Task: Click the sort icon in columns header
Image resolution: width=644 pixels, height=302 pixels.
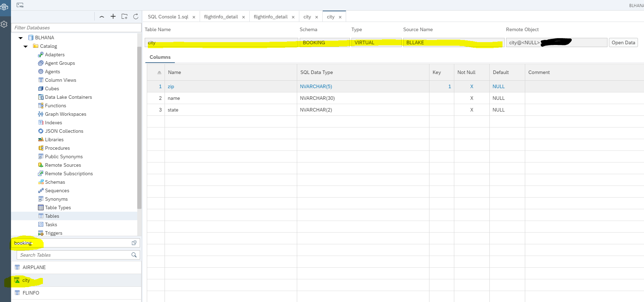Action: point(159,72)
